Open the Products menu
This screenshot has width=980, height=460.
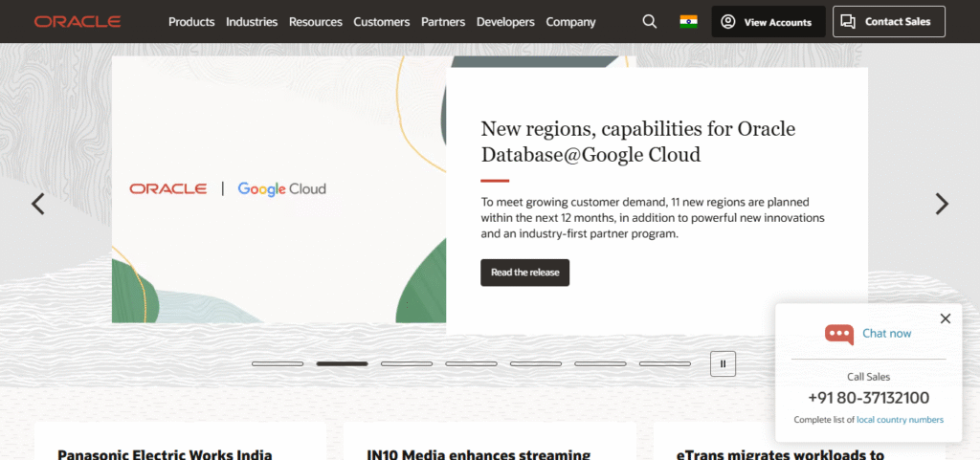(x=191, y=22)
